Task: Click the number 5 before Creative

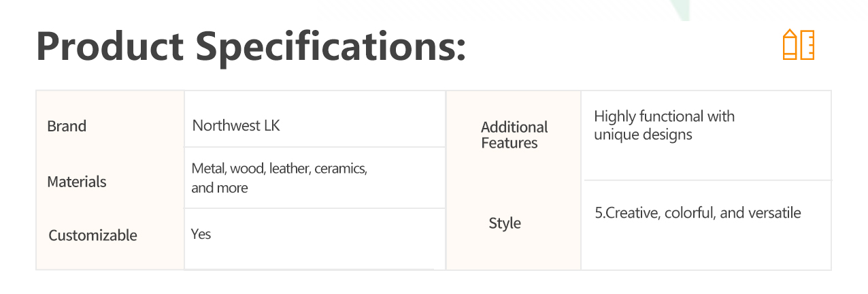Action: [599, 213]
